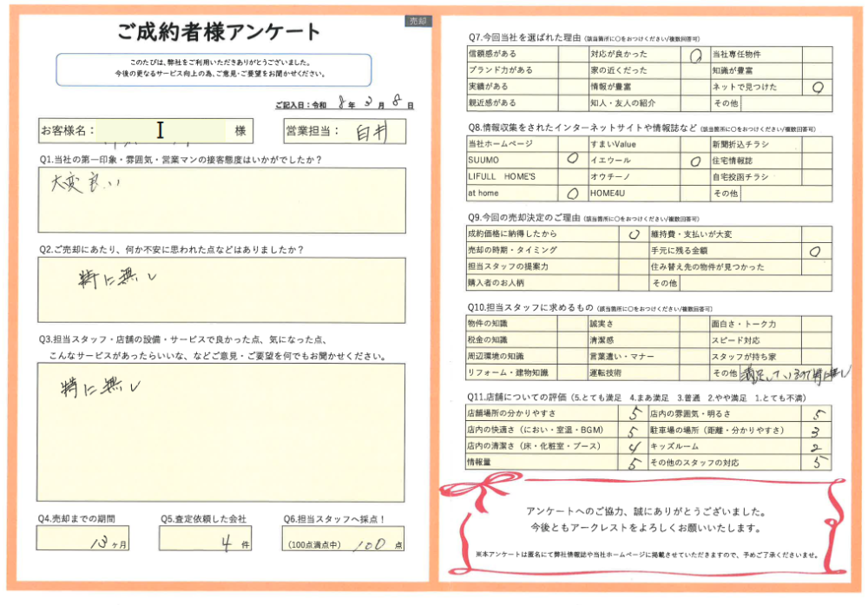This screenshot has height=605, width=868.
Task: Click the Q2 answer box reading 特に無し
Action: tap(221, 289)
